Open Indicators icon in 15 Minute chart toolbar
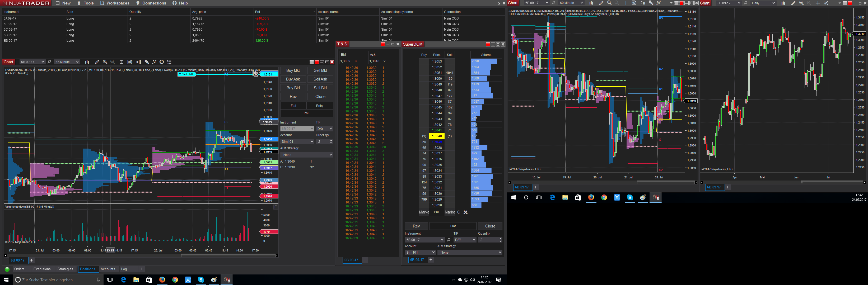868x285 pixels. pyautogui.click(x=147, y=62)
